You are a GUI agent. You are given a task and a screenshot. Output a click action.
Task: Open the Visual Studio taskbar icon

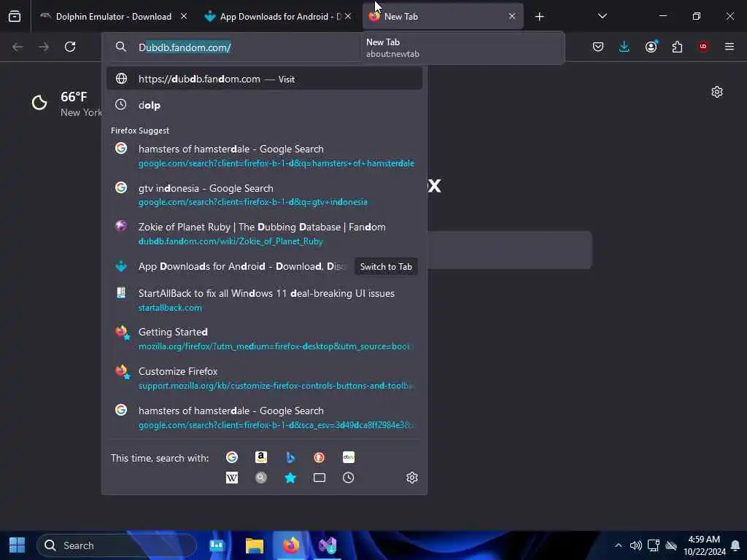pyautogui.click(x=328, y=545)
